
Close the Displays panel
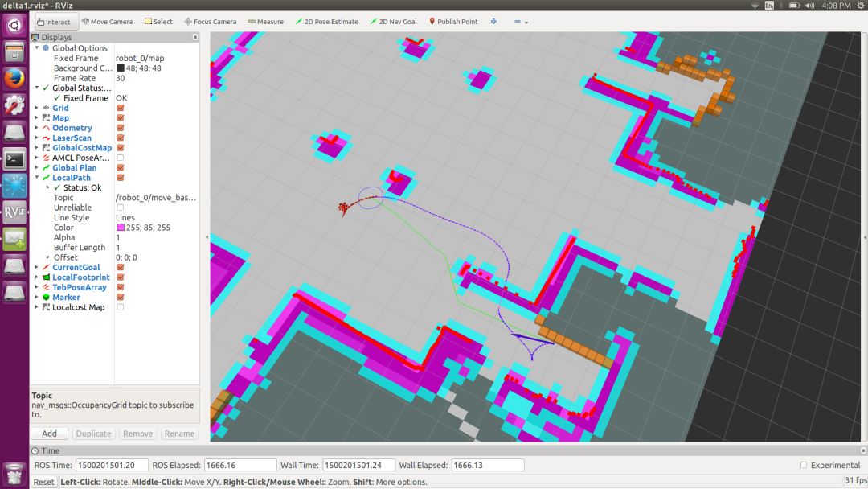[x=195, y=38]
